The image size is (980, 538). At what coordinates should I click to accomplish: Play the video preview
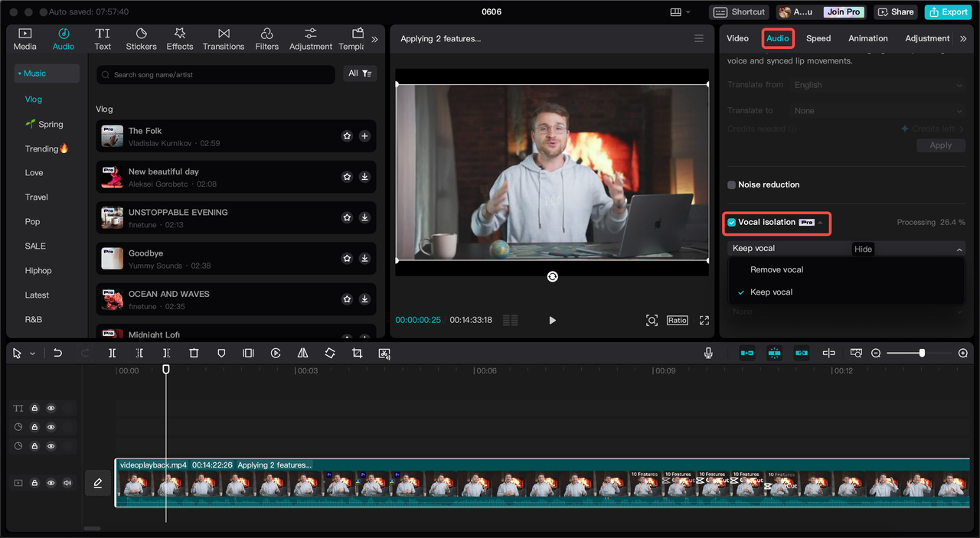(552, 320)
